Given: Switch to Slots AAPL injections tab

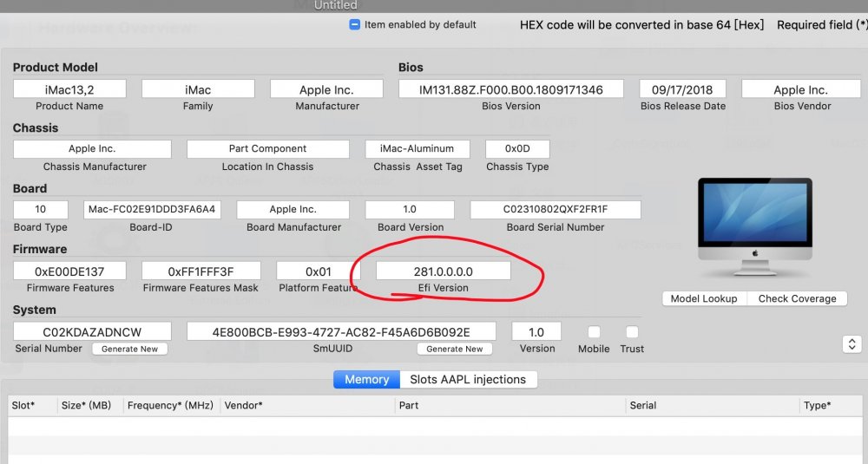Looking at the screenshot, I should pyautogui.click(x=468, y=379).
